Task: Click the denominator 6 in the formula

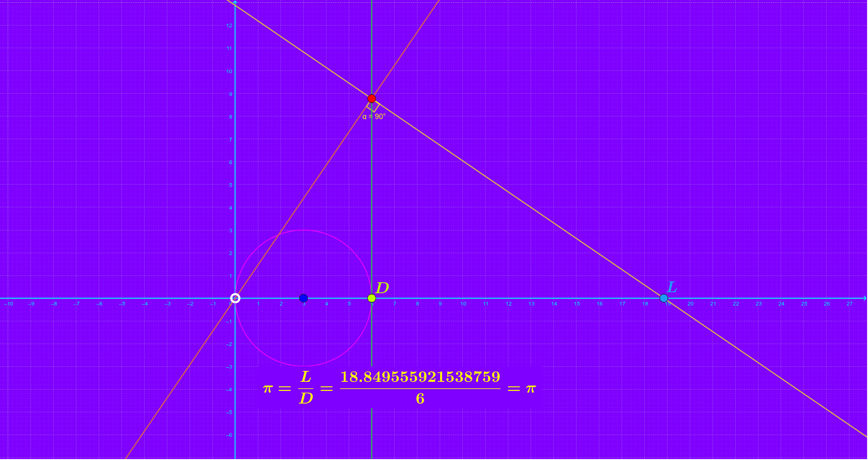Action: pyautogui.click(x=420, y=399)
